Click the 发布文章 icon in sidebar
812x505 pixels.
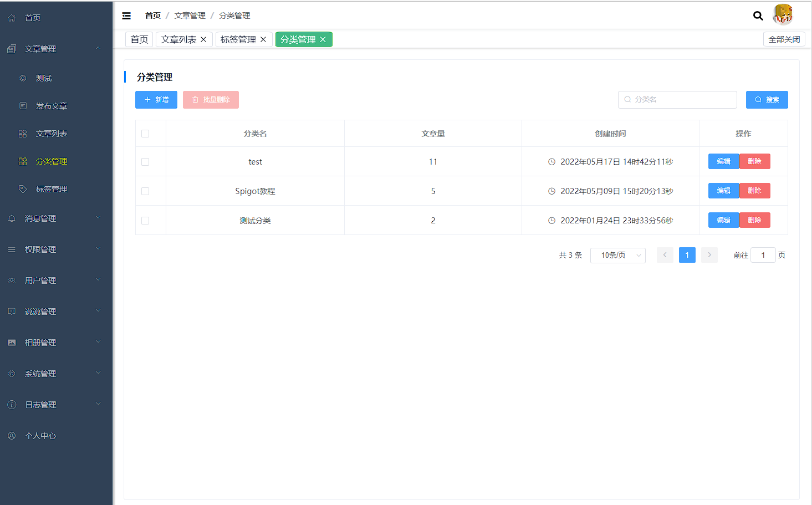[x=23, y=106]
